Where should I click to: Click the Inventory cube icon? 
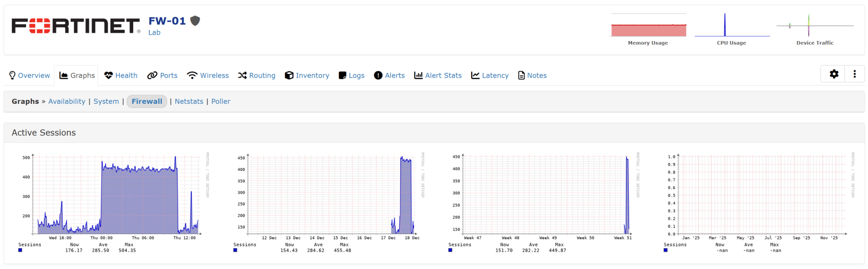289,75
